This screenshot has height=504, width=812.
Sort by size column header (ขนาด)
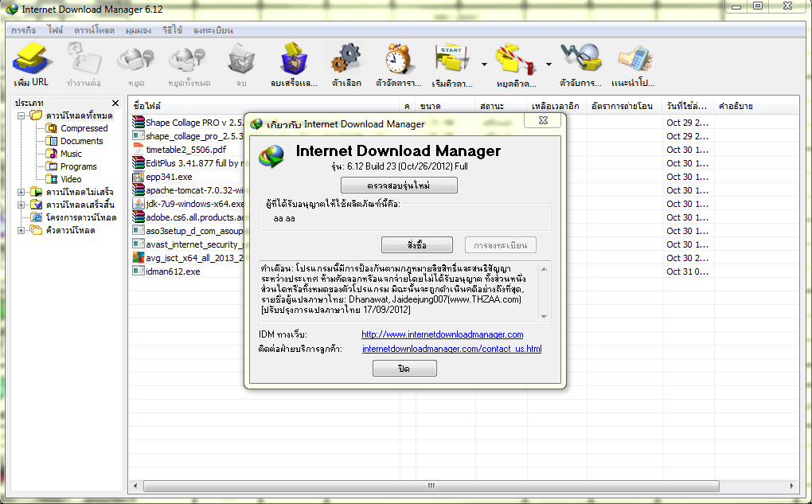(445, 106)
